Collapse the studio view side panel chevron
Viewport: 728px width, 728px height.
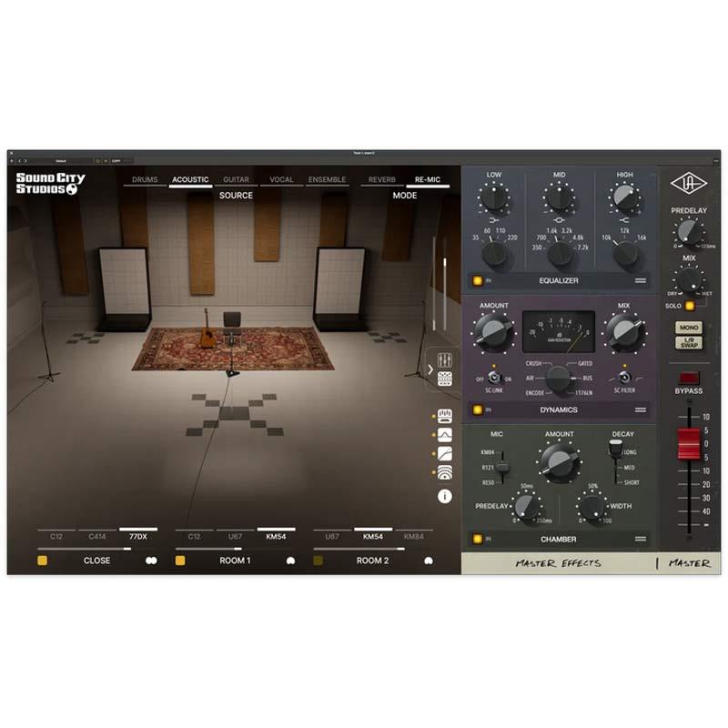(x=431, y=368)
